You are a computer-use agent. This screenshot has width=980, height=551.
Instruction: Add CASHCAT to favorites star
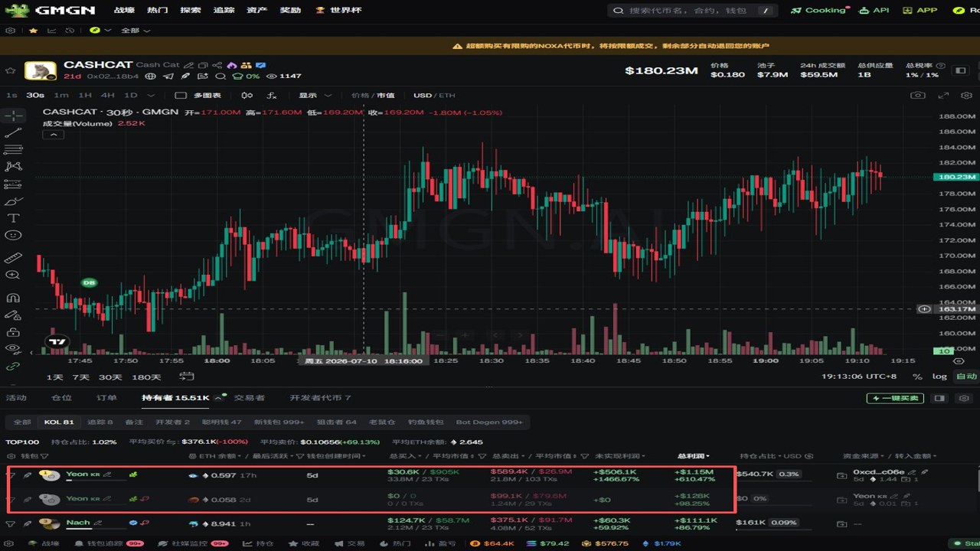[x=11, y=70]
